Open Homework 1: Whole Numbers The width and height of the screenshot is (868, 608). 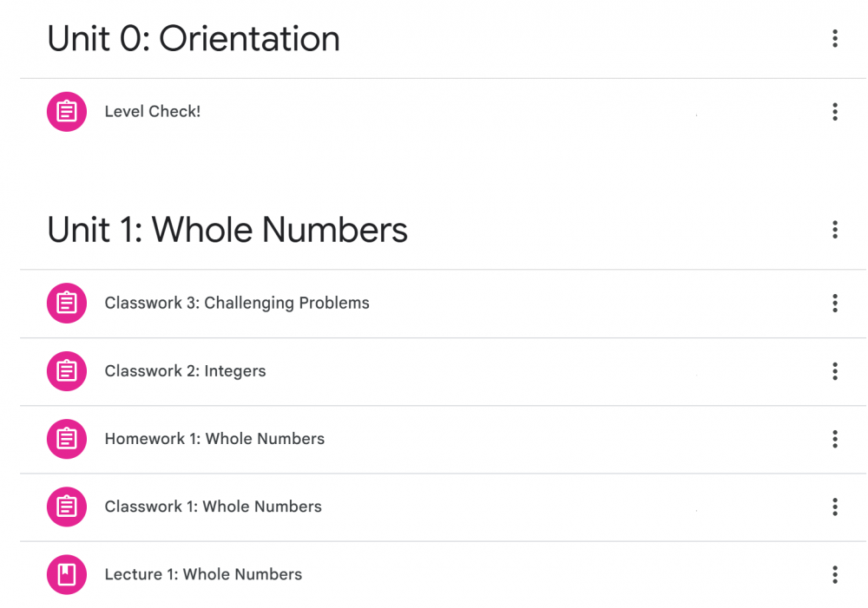pyautogui.click(x=214, y=439)
